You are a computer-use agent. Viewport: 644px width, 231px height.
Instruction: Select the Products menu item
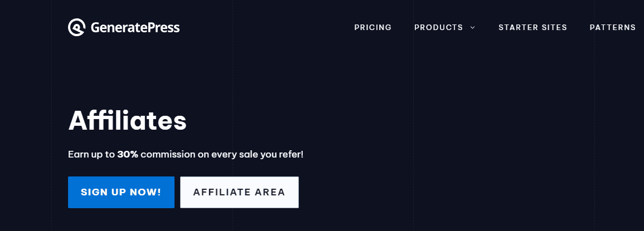[438, 27]
